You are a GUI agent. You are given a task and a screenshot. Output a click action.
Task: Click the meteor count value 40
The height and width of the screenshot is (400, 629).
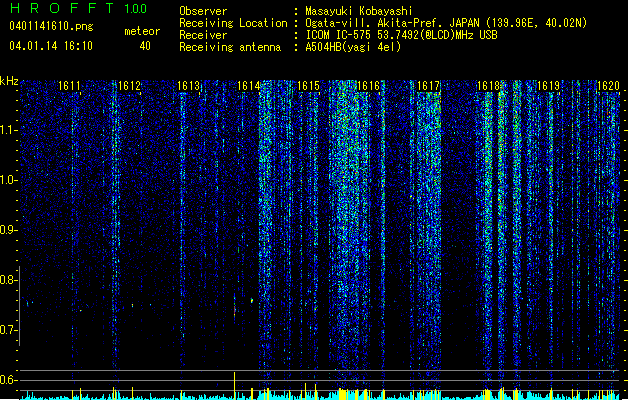click(145, 46)
